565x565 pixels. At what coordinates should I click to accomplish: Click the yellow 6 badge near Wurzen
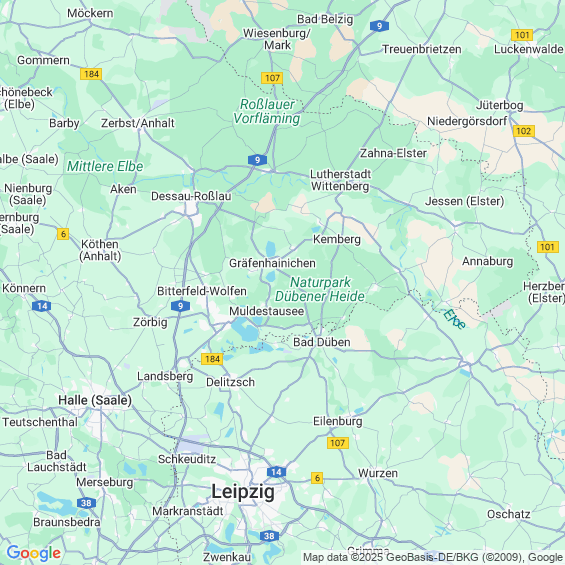[x=317, y=478]
